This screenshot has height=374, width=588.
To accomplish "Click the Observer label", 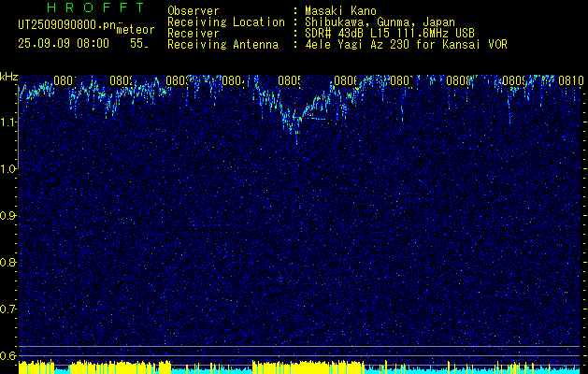I will pos(194,10).
